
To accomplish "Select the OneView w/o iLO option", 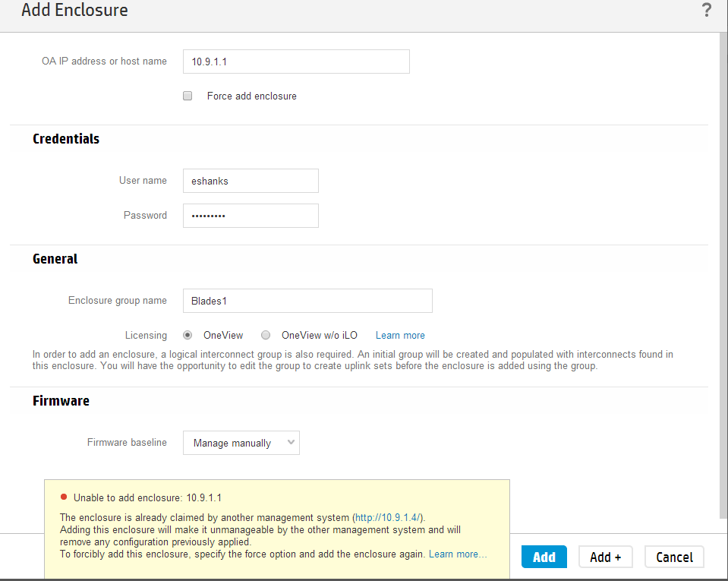I will click(x=266, y=335).
